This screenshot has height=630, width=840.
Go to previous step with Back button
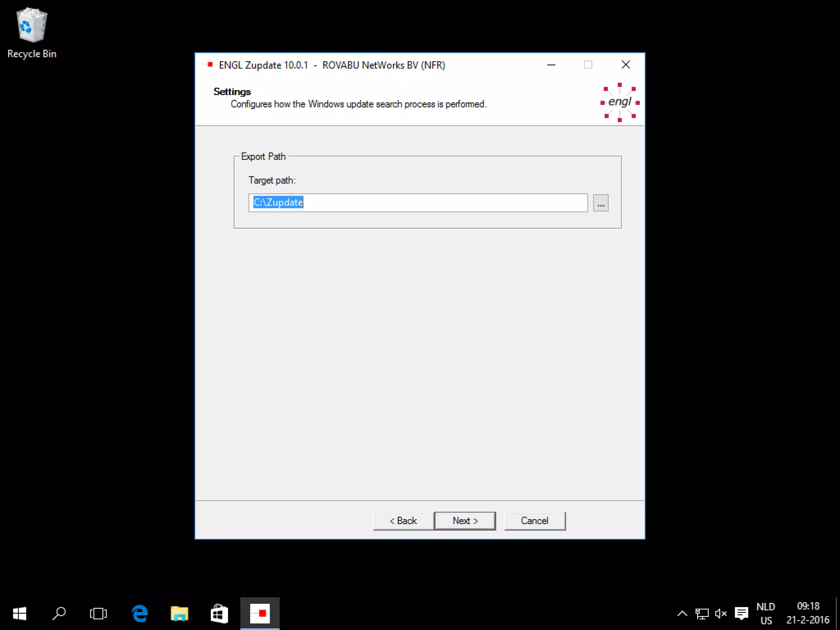coord(403,521)
